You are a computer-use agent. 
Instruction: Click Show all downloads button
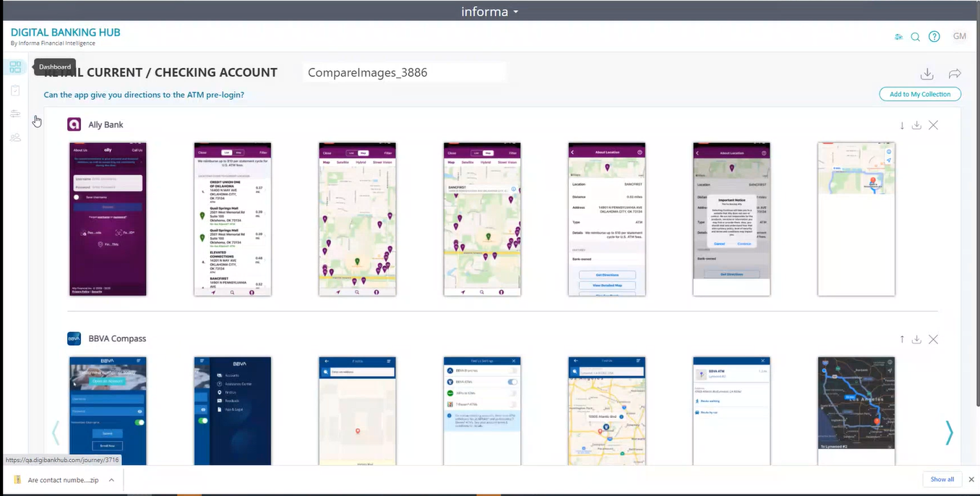942,479
